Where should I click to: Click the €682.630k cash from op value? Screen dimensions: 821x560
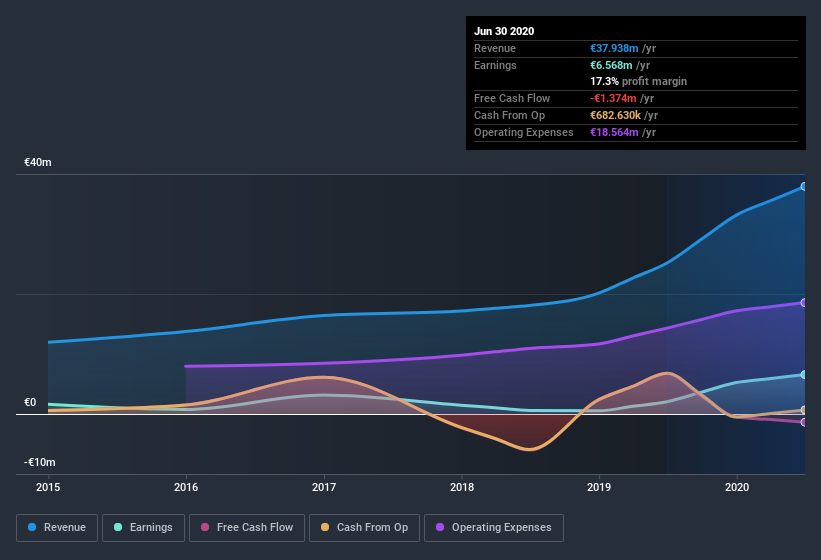[615, 115]
